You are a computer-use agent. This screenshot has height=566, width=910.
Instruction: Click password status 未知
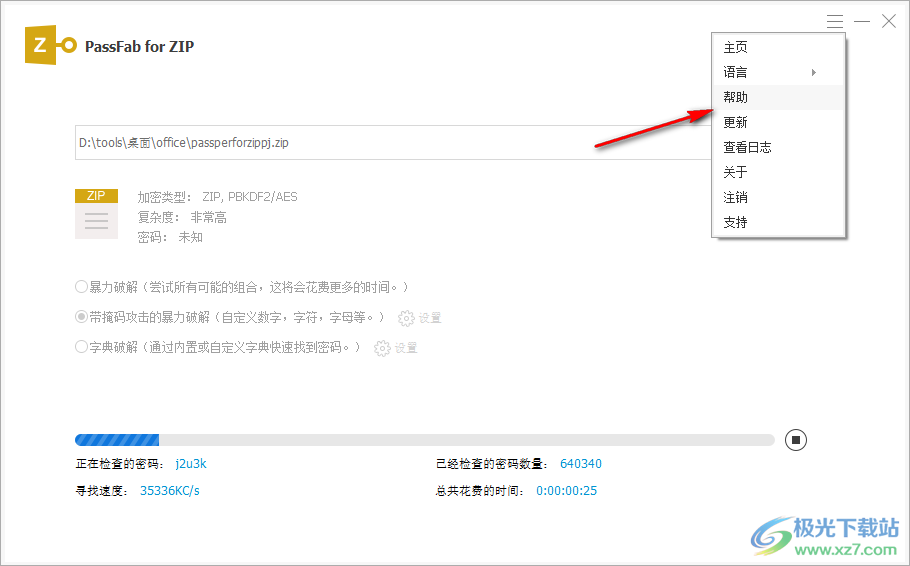pos(190,237)
